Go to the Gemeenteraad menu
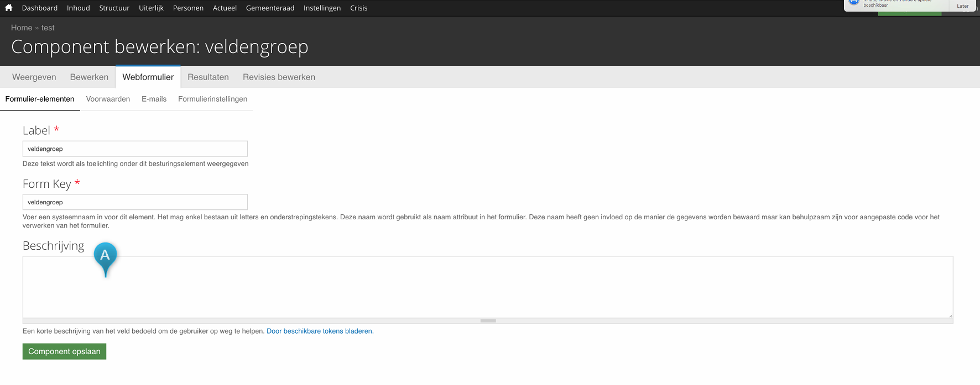The width and height of the screenshot is (980, 385). pyautogui.click(x=270, y=8)
